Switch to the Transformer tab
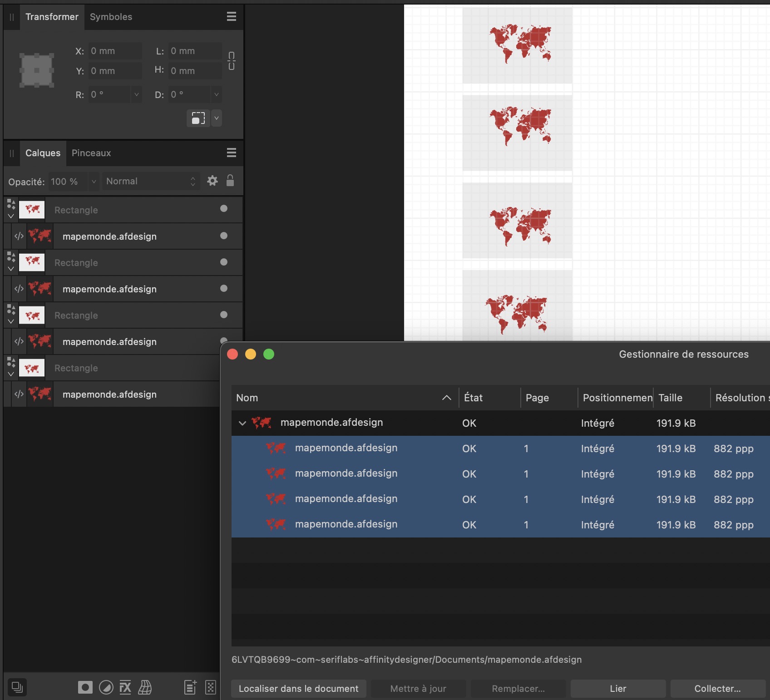Image resolution: width=770 pixels, height=700 pixels. click(x=52, y=17)
